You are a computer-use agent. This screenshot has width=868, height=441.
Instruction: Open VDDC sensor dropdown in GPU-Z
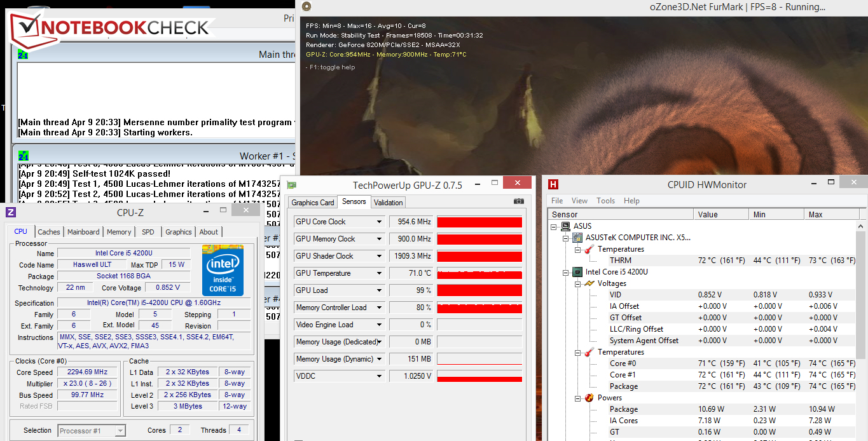tap(380, 376)
